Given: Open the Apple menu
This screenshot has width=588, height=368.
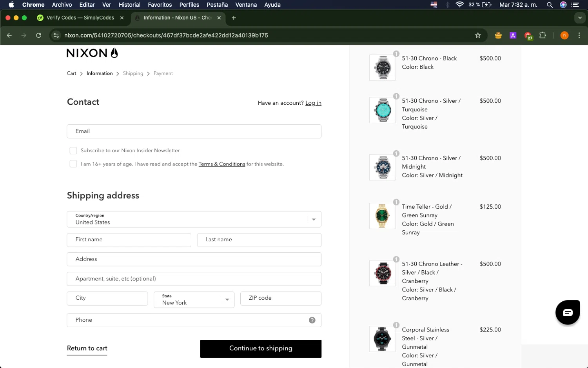Looking at the screenshot, I should coord(11,5).
